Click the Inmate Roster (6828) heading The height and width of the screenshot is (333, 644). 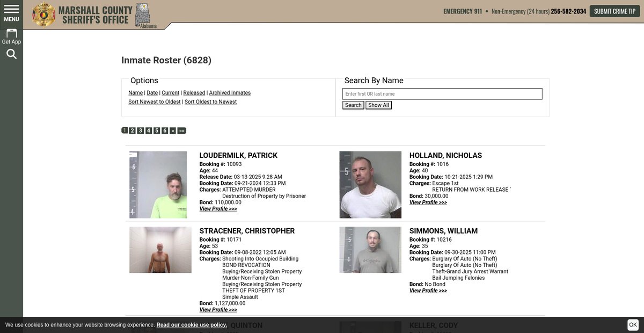166,60
